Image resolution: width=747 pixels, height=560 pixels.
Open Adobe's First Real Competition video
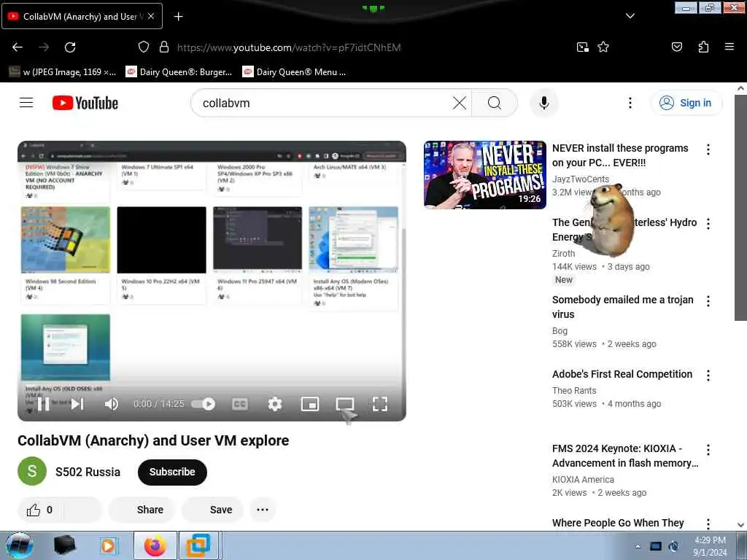pos(622,374)
